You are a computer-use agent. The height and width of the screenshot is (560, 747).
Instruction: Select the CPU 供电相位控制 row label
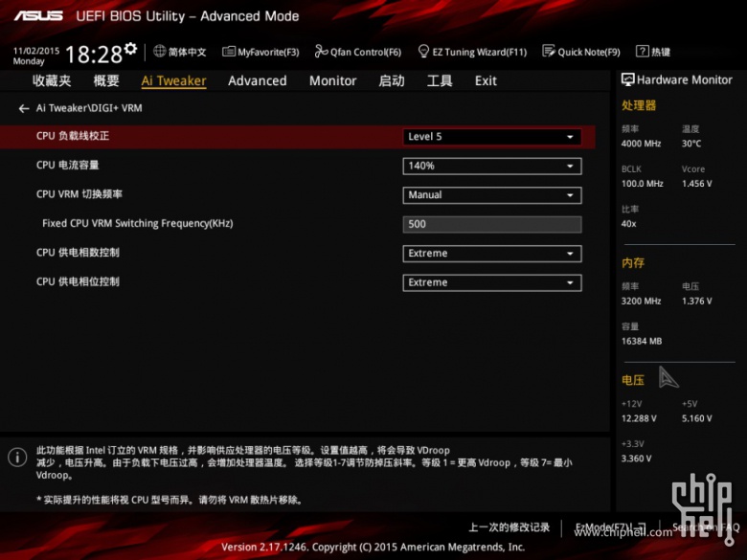[x=78, y=281]
